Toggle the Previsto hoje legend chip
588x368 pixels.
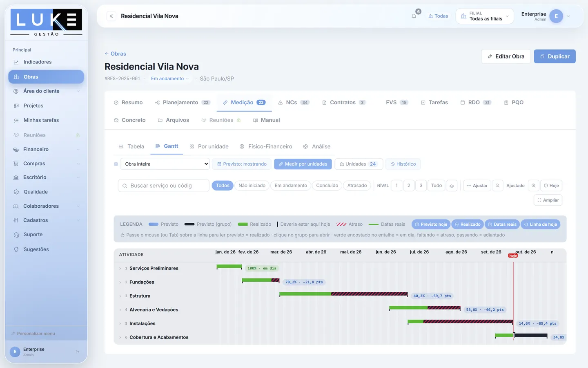click(x=431, y=224)
